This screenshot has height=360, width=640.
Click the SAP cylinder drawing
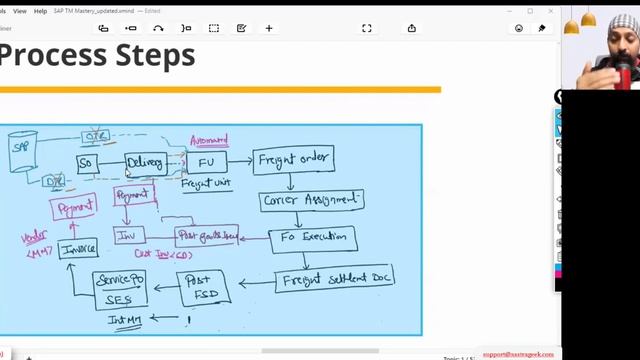tap(23, 151)
